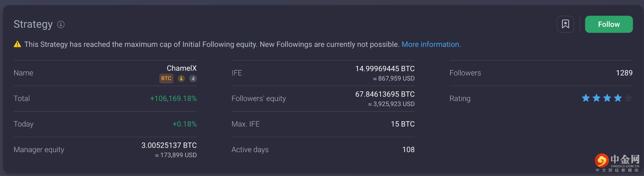
Task: Click the cngold.com.cn watermark logo
Action: click(617, 162)
